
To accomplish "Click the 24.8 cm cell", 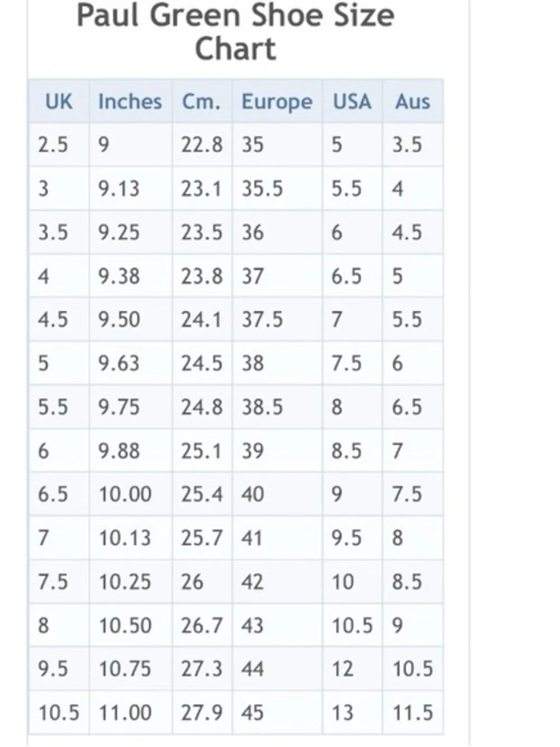I will pos(202,407).
